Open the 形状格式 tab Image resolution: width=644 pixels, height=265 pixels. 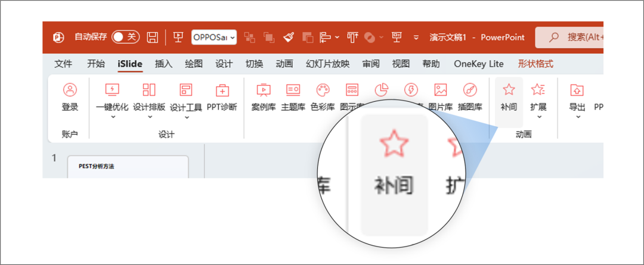point(535,64)
